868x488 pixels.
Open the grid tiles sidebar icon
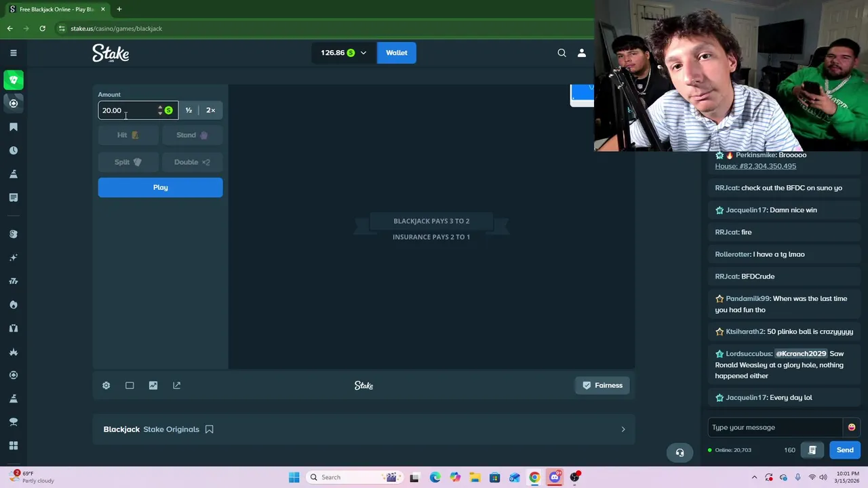pos(14,445)
